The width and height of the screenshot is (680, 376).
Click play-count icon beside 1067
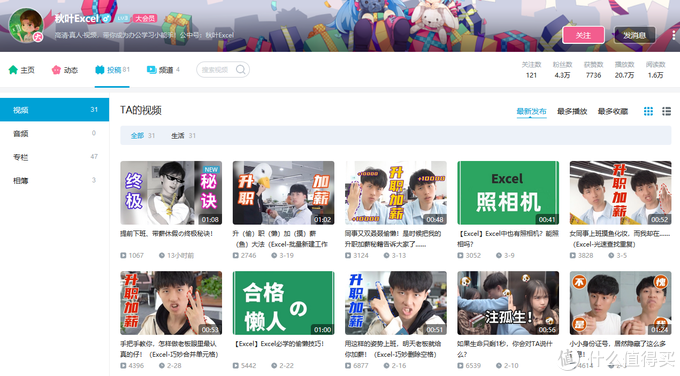coord(123,255)
